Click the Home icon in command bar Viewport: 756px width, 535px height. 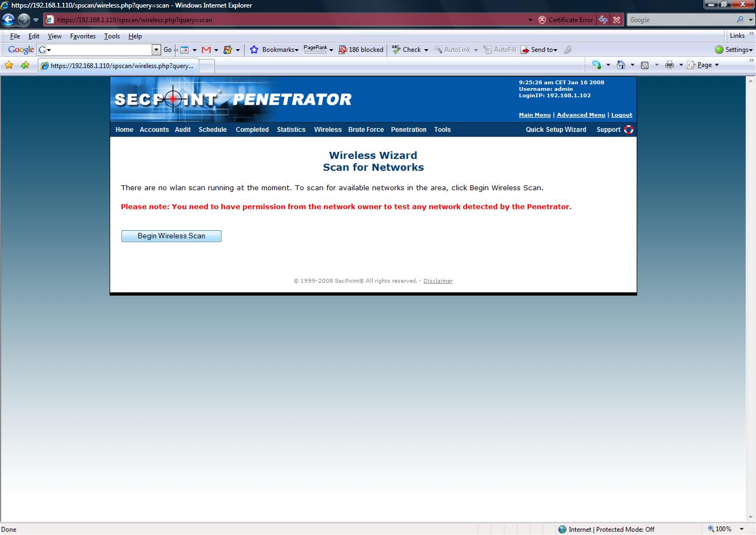pyautogui.click(x=621, y=65)
